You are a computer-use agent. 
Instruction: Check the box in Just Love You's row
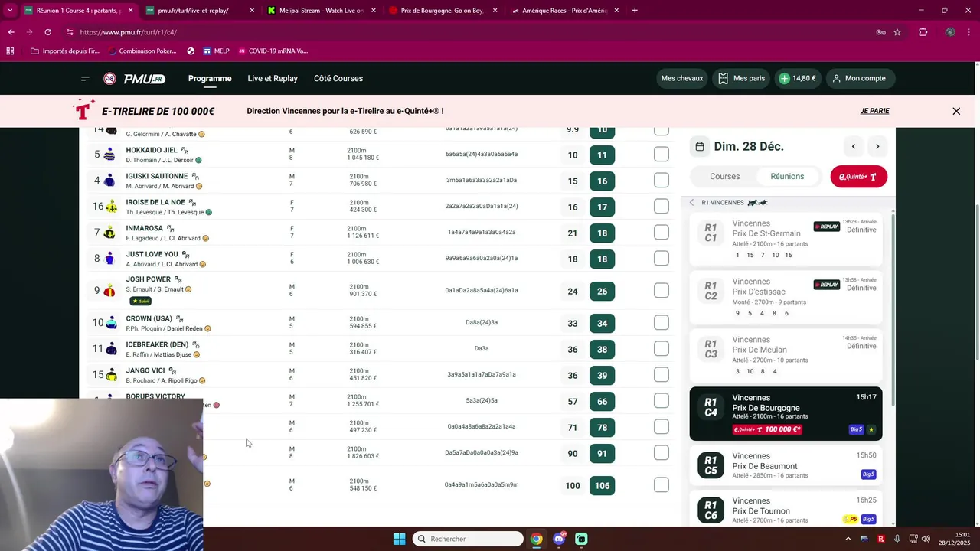click(661, 259)
